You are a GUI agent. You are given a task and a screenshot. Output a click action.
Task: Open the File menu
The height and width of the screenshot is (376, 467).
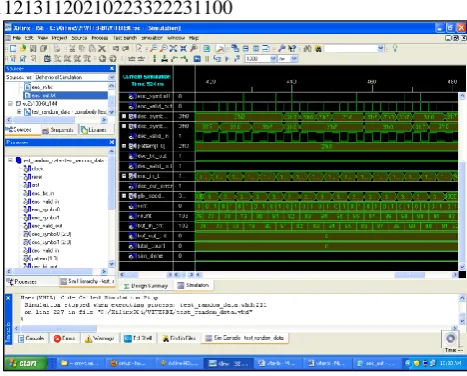[17, 38]
